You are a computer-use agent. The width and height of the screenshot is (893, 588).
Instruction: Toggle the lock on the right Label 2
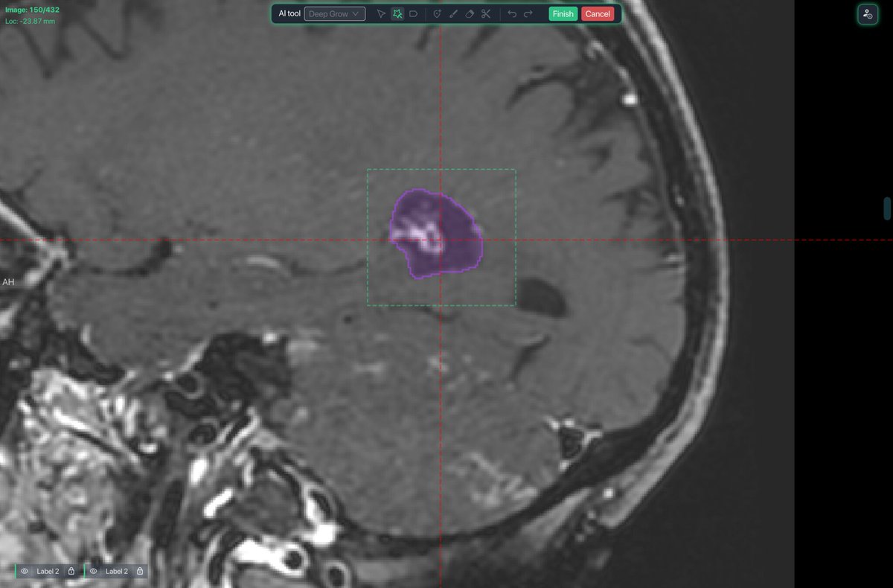click(140, 572)
